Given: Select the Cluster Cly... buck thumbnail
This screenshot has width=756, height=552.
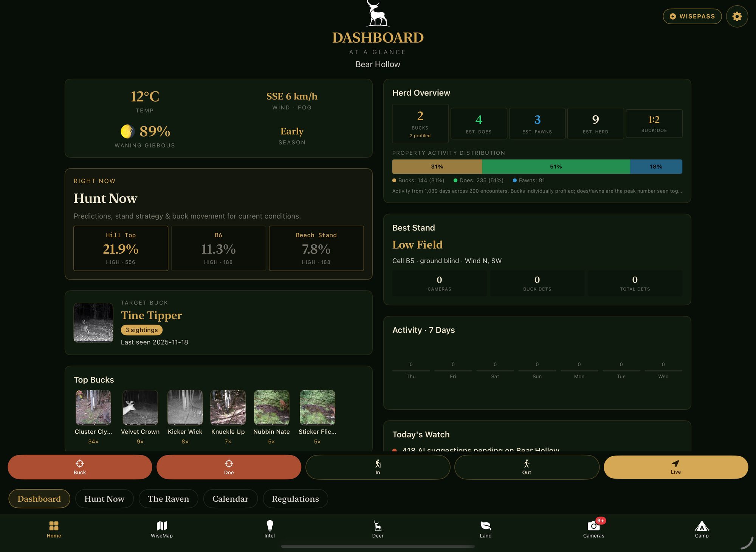Looking at the screenshot, I should click(x=93, y=407).
